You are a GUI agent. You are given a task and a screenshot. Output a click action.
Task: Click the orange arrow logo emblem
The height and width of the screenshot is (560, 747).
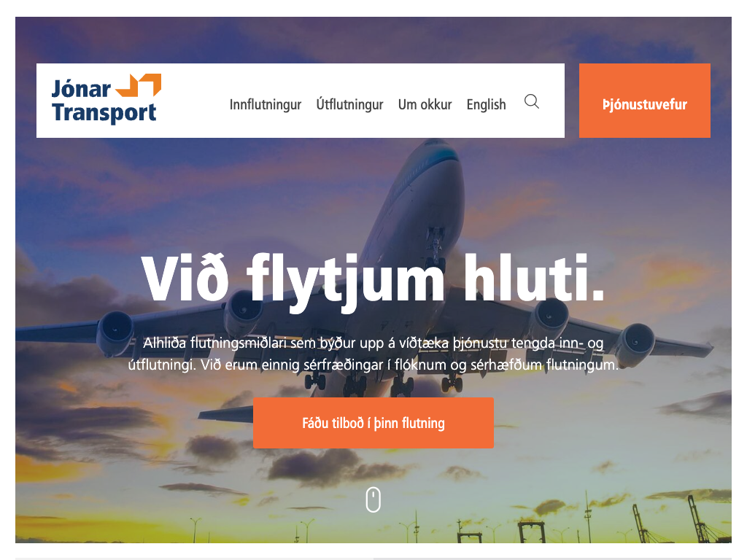click(139, 85)
